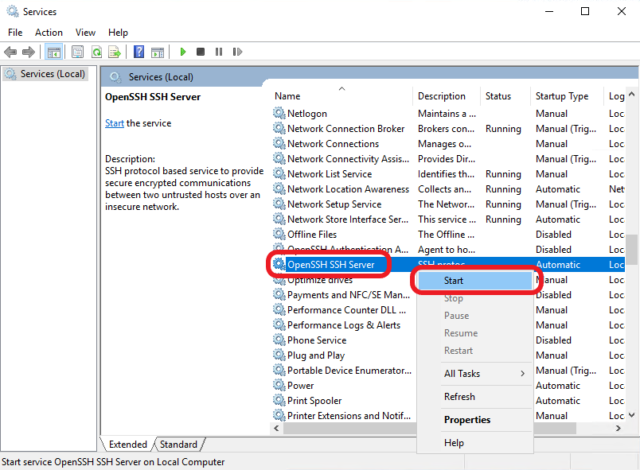
Task: Open the View menu
Action: tap(85, 32)
